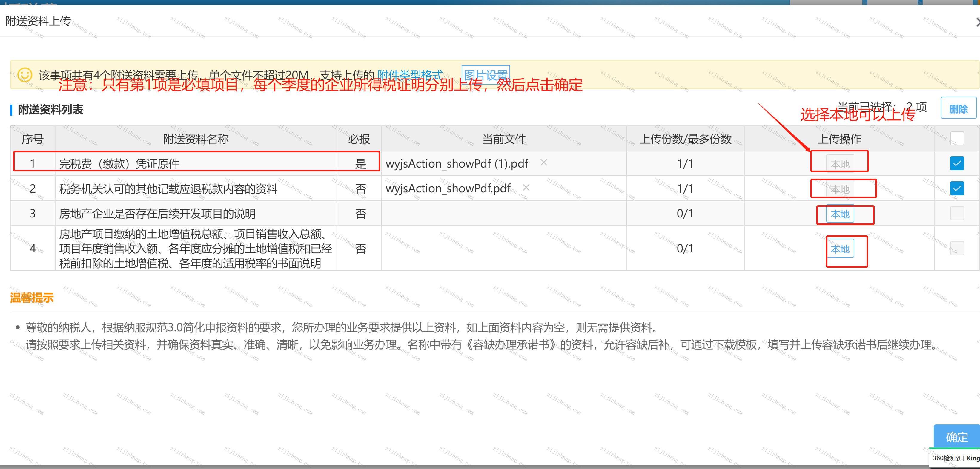This screenshot has width=980, height=469.
Task: Click the 温馨提示 heading
Action: (32, 297)
